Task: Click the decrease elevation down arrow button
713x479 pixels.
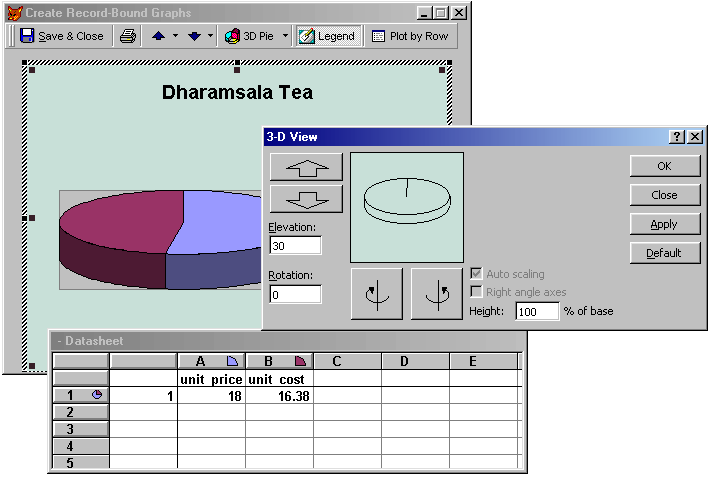Action: coord(306,199)
